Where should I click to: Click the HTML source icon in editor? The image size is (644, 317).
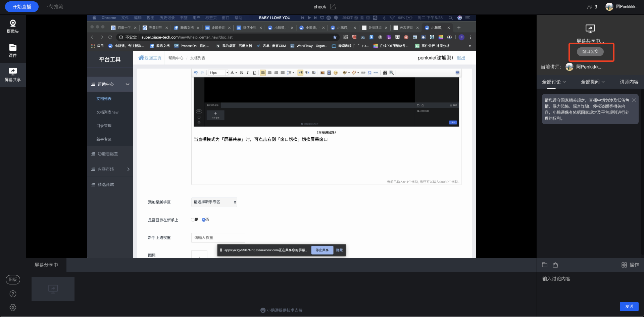click(376, 73)
